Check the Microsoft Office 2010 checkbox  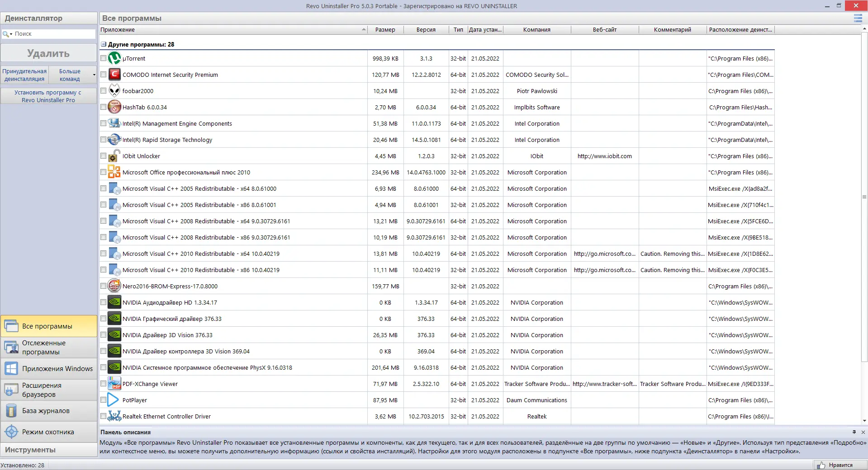pos(103,172)
